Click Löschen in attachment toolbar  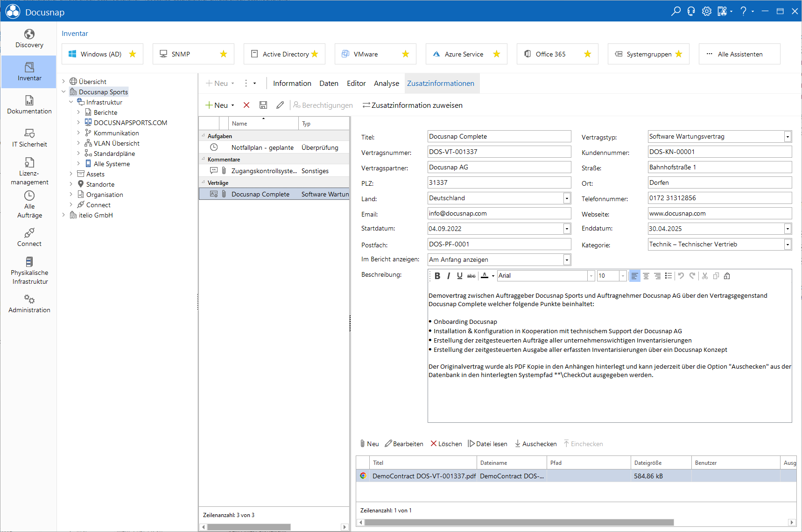(446, 444)
